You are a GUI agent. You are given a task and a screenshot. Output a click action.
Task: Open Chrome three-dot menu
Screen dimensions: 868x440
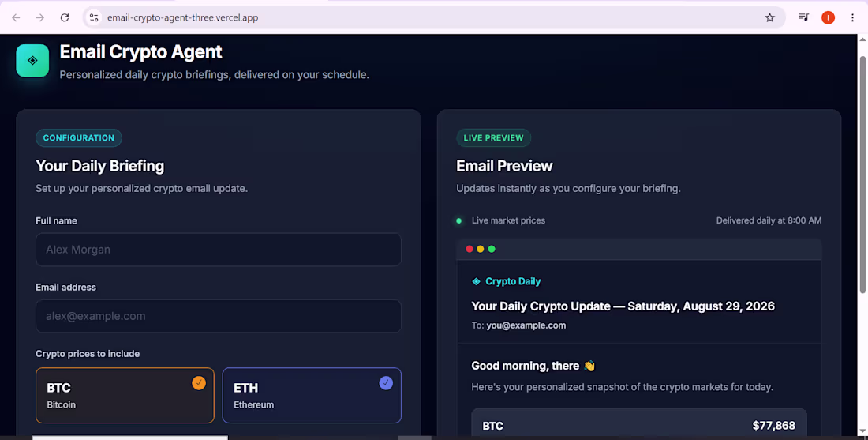852,17
